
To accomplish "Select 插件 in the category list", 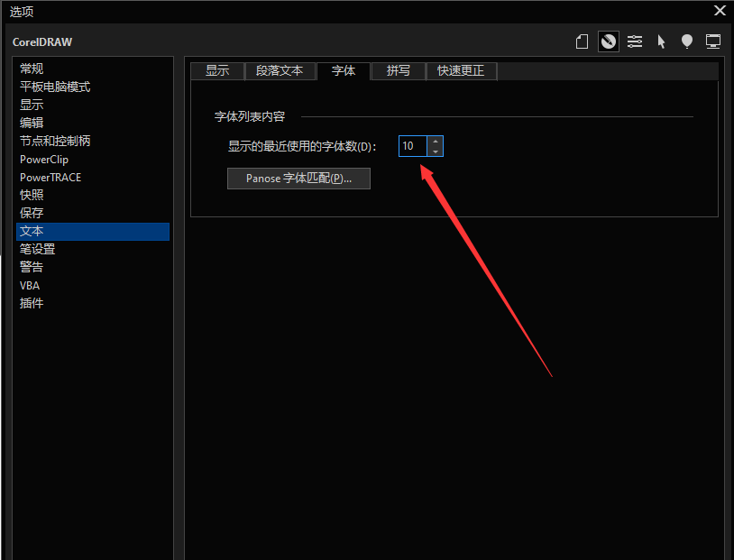I will [x=93, y=303].
